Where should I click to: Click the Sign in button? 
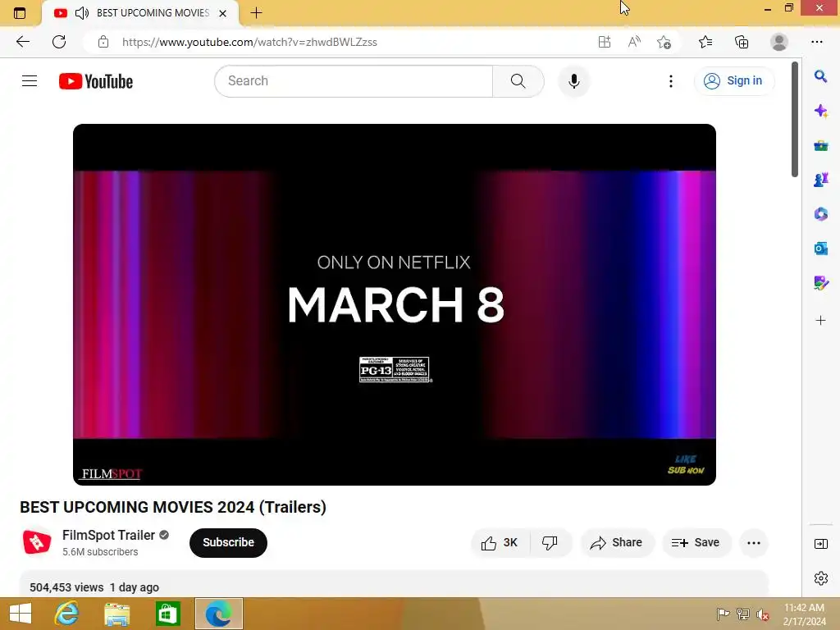click(734, 81)
